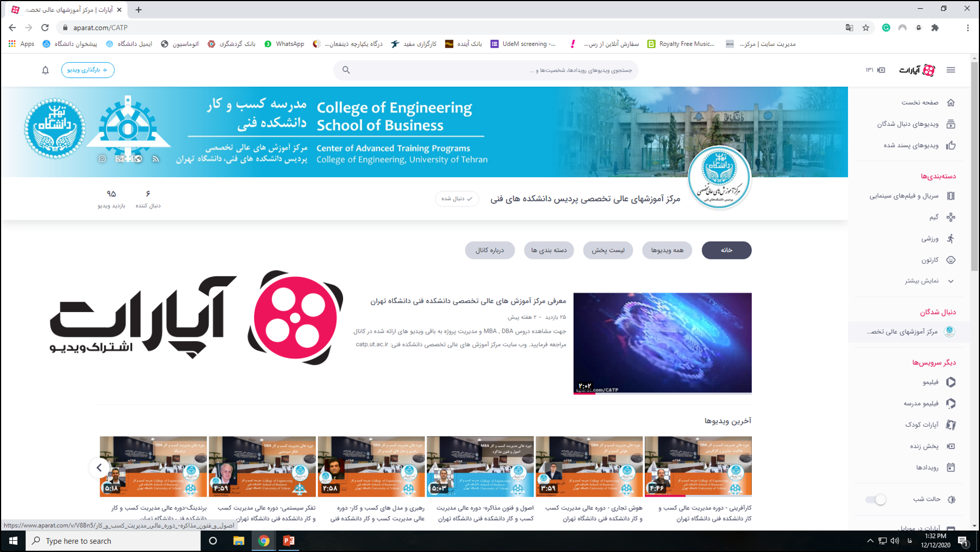Select the لیست پخش tab
The image size is (980, 552).
tap(608, 250)
